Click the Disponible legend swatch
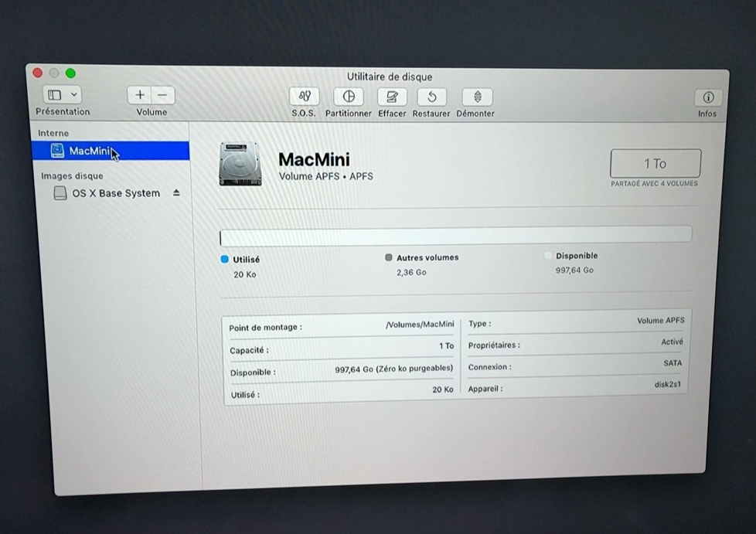Image resolution: width=756 pixels, height=534 pixels. coord(548,256)
